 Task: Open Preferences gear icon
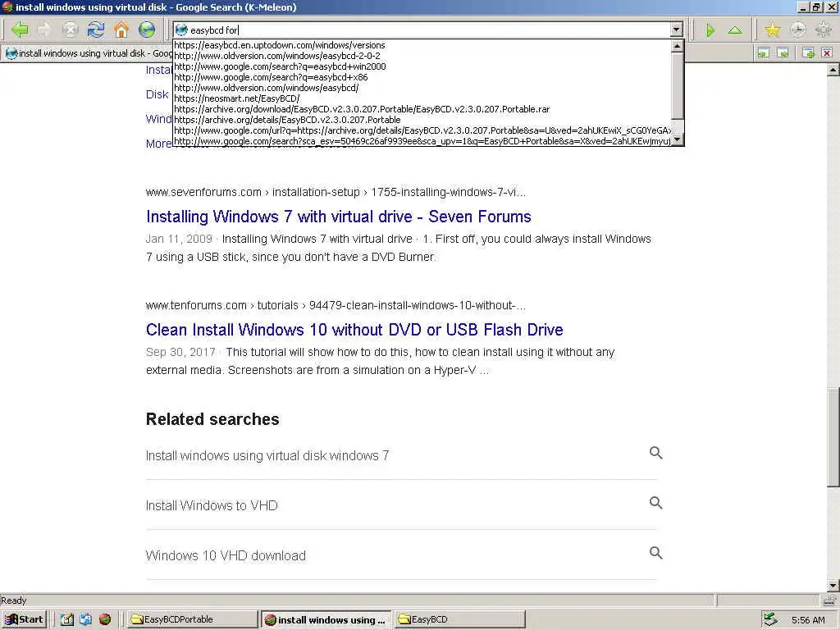click(824, 30)
